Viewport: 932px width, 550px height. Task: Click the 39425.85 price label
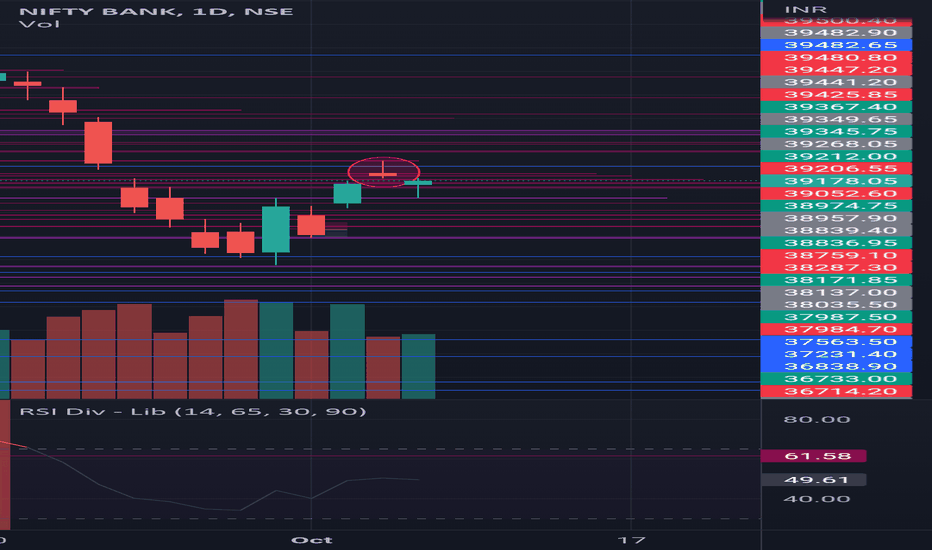(836, 95)
